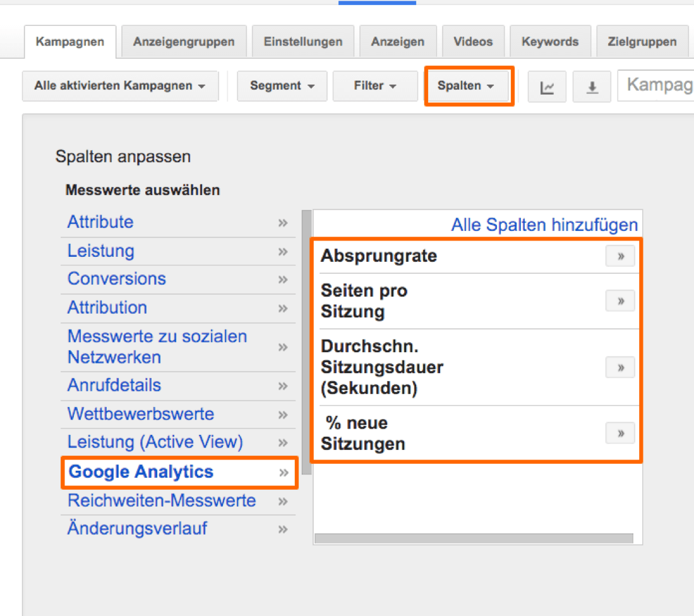Select the Conversions metric category
Image resolution: width=694 pixels, height=616 pixels.
click(x=117, y=279)
